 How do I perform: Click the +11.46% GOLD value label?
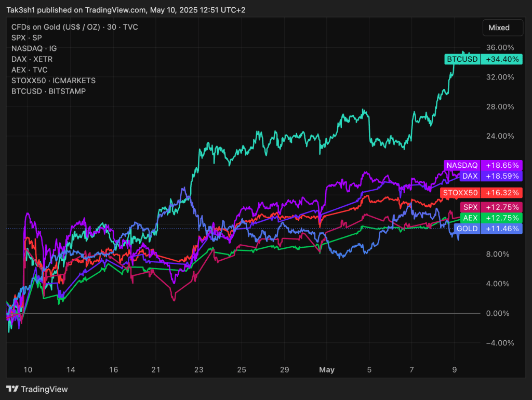(x=502, y=229)
